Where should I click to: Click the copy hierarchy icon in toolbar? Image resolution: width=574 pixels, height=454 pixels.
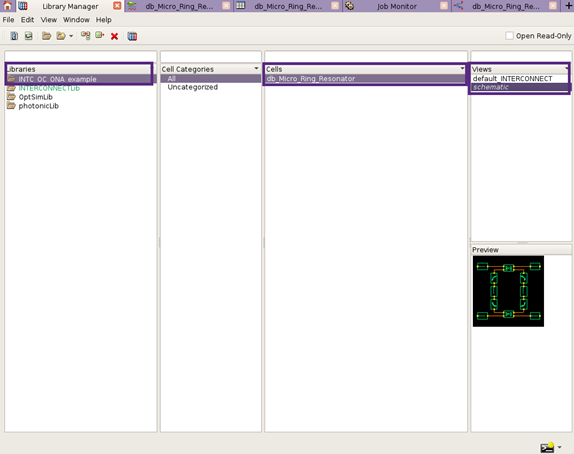pyautogui.click(x=86, y=36)
